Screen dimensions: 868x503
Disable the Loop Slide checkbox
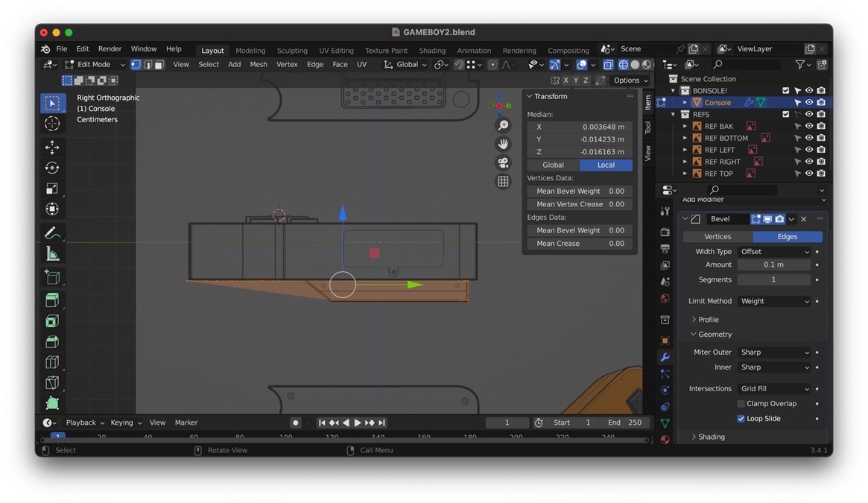pyautogui.click(x=741, y=419)
